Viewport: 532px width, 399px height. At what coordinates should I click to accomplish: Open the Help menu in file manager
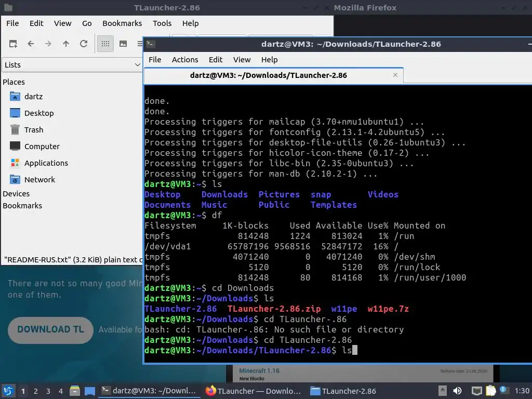[x=190, y=23]
